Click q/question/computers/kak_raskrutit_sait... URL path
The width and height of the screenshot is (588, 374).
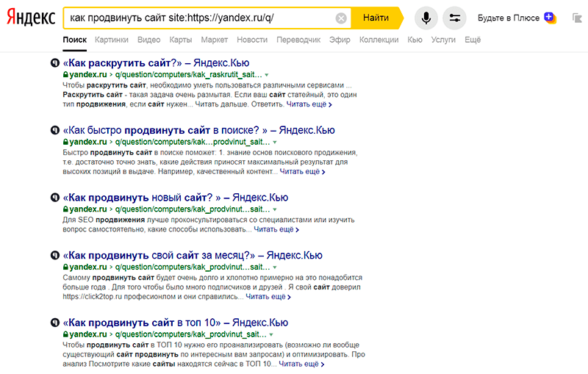pos(189,74)
